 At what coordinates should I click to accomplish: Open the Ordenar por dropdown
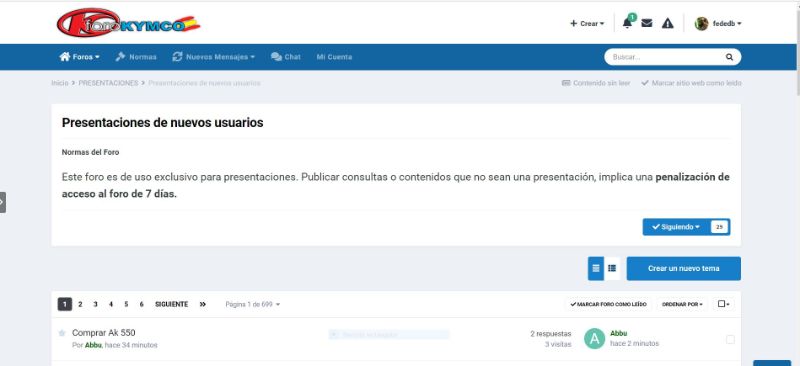click(682, 304)
